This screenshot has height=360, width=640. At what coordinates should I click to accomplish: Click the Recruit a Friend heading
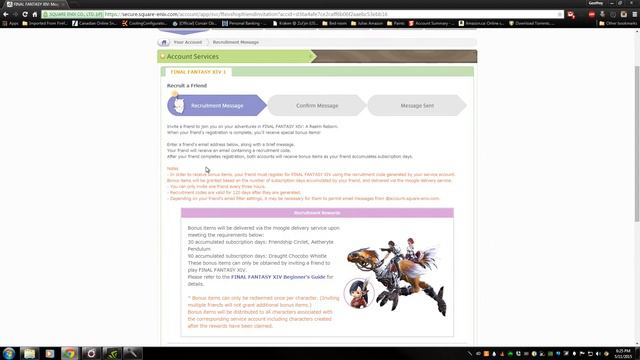(187, 85)
